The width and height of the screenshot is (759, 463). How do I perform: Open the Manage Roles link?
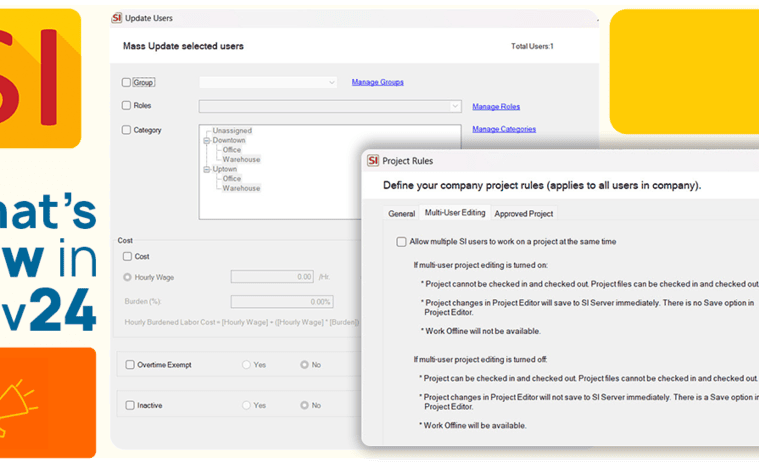pyautogui.click(x=496, y=106)
